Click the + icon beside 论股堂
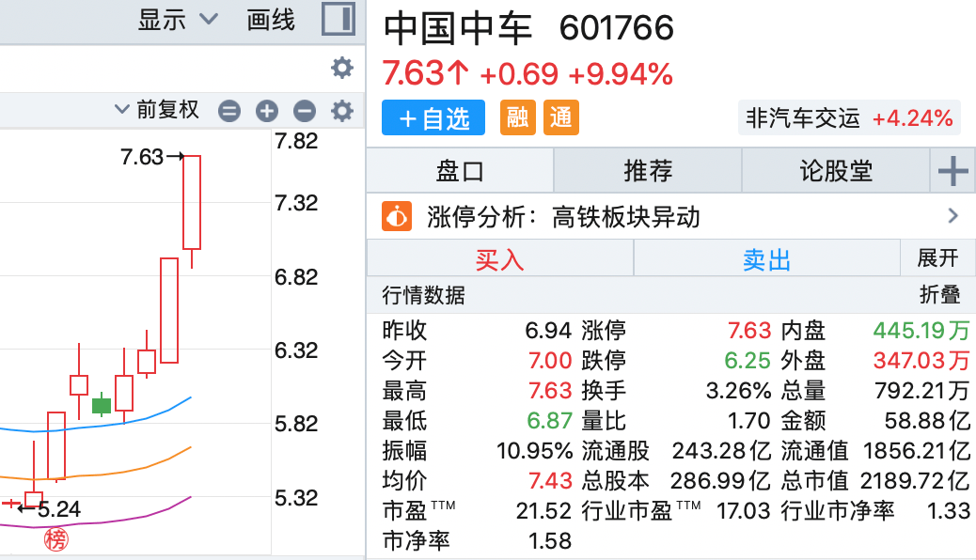 pyautogui.click(x=953, y=170)
